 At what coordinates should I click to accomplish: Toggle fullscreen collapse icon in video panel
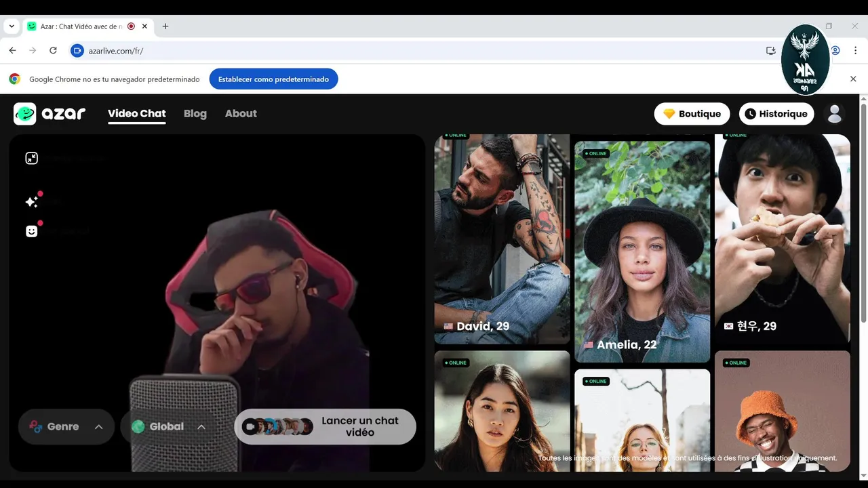pyautogui.click(x=32, y=158)
